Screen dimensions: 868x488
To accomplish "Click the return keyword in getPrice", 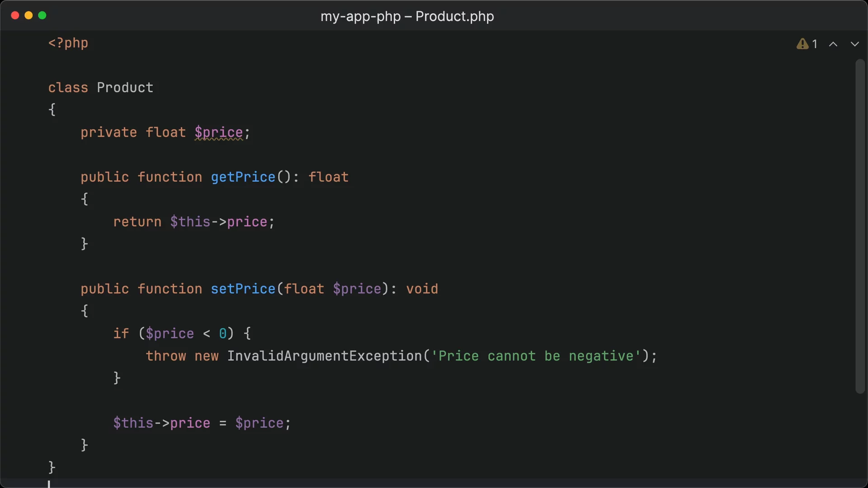I will 137,222.
